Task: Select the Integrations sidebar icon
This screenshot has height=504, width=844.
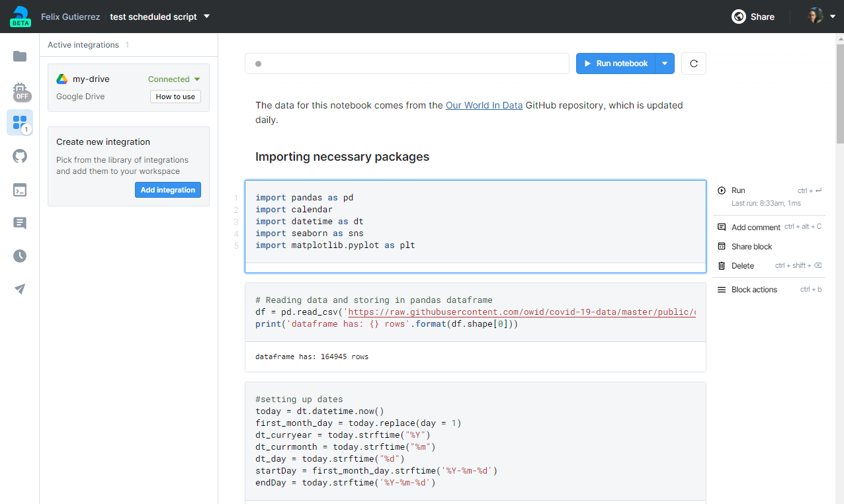Action: point(20,122)
